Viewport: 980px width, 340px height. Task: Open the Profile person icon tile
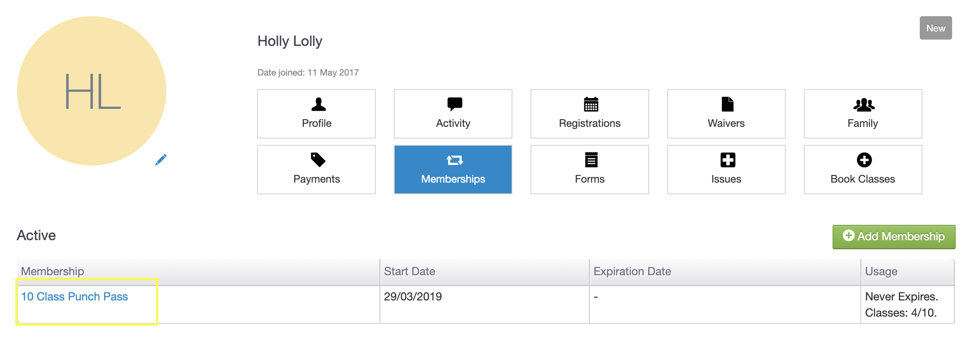[x=318, y=104]
